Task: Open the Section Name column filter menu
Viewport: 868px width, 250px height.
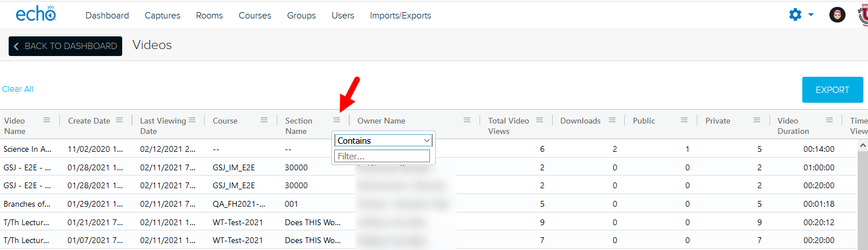Action: [x=337, y=120]
